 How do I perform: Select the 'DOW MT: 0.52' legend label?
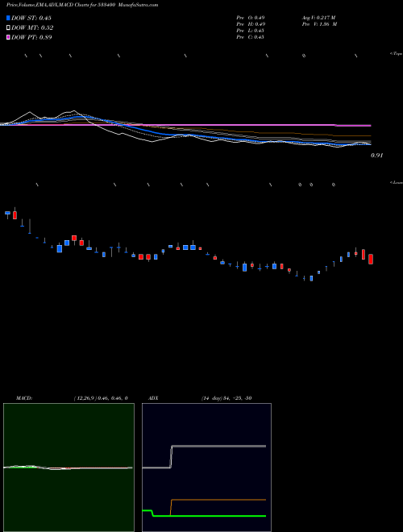pyautogui.click(x=32, y=28)
